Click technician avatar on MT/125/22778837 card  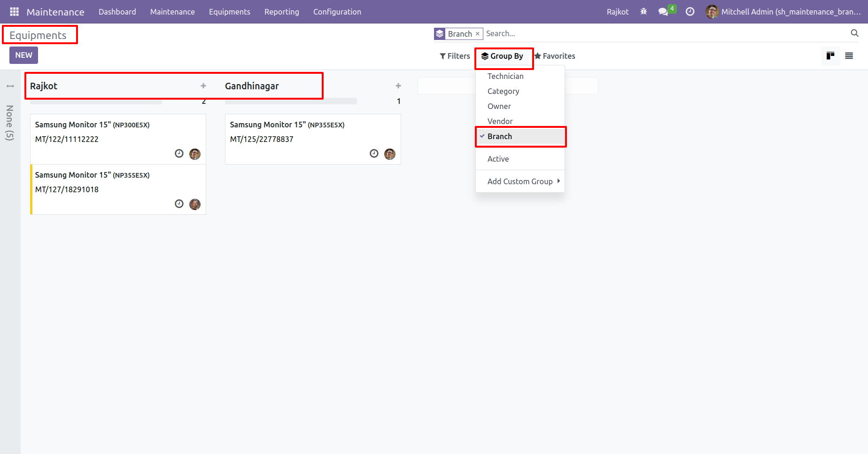click(x=390, y=154)
